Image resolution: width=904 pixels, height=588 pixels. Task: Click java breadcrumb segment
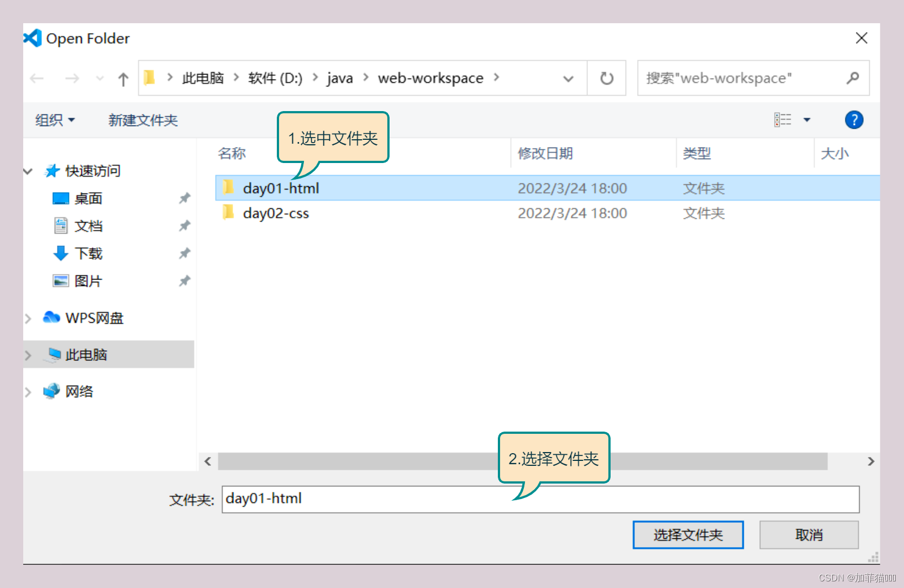pos(340,78)
